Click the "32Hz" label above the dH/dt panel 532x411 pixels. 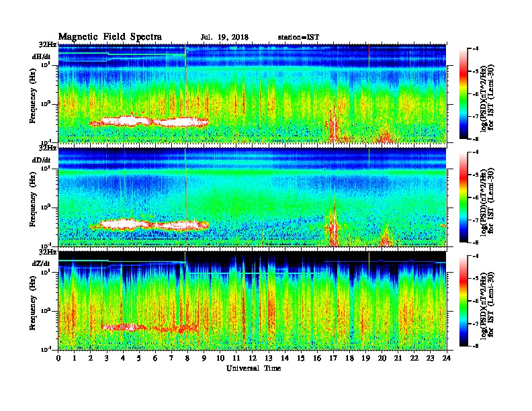pyautogui.click(x=48, y=44)
